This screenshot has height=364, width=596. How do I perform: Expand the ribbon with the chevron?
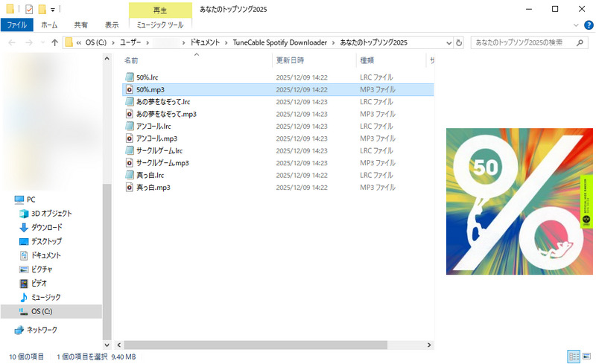click(x=576, y=25)
